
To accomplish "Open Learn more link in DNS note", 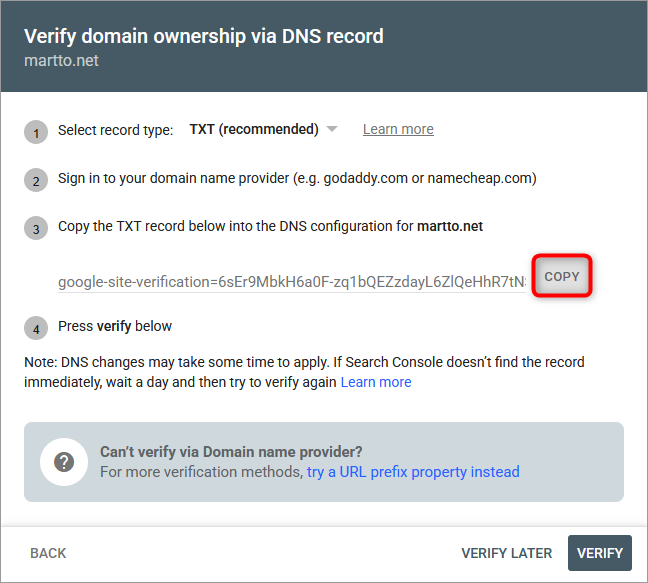I will (x=376, y=382).
